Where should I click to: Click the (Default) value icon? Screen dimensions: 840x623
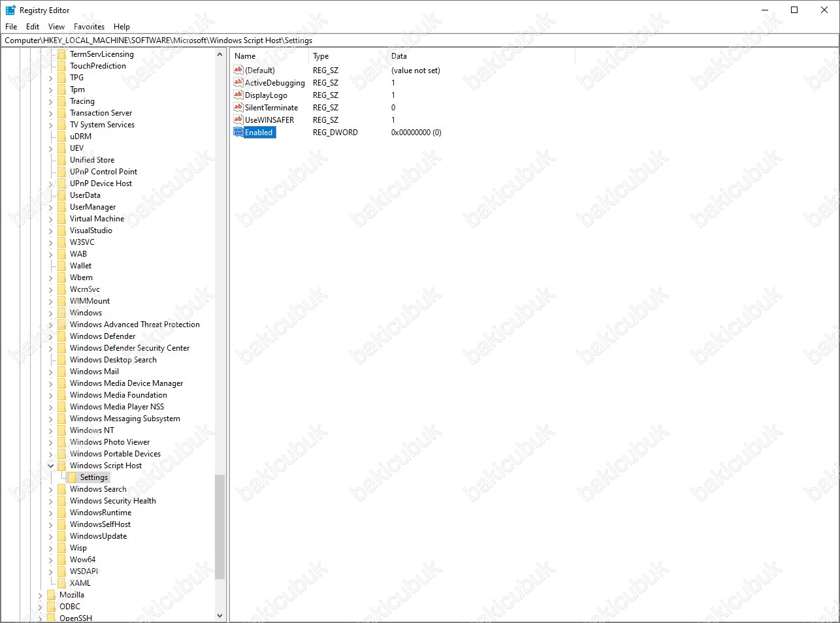click(238, 71)
